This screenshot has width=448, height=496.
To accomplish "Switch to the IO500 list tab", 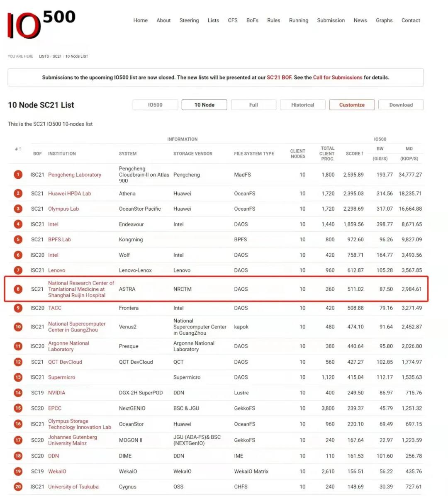I will coord(155,105).
